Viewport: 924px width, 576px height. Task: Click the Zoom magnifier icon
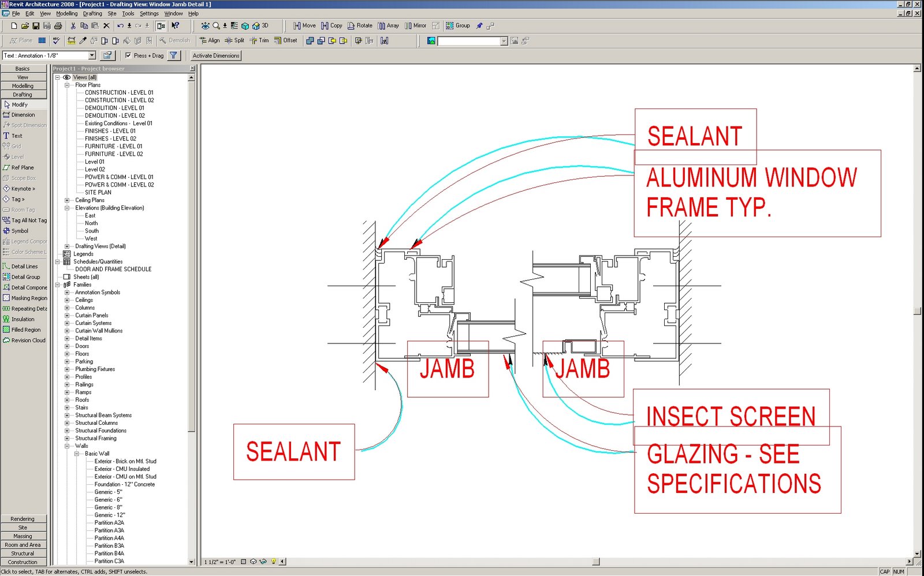[216, 26]
